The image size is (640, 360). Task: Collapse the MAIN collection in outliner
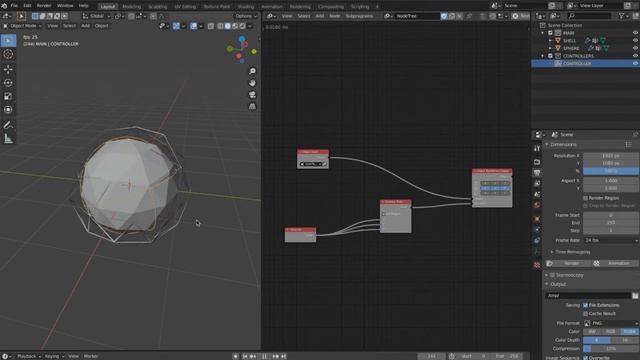tap(543, 33)
